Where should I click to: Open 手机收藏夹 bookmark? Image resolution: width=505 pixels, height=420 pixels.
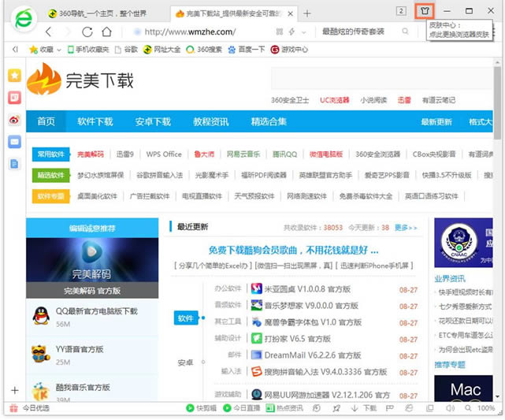(x=88, y=50)
